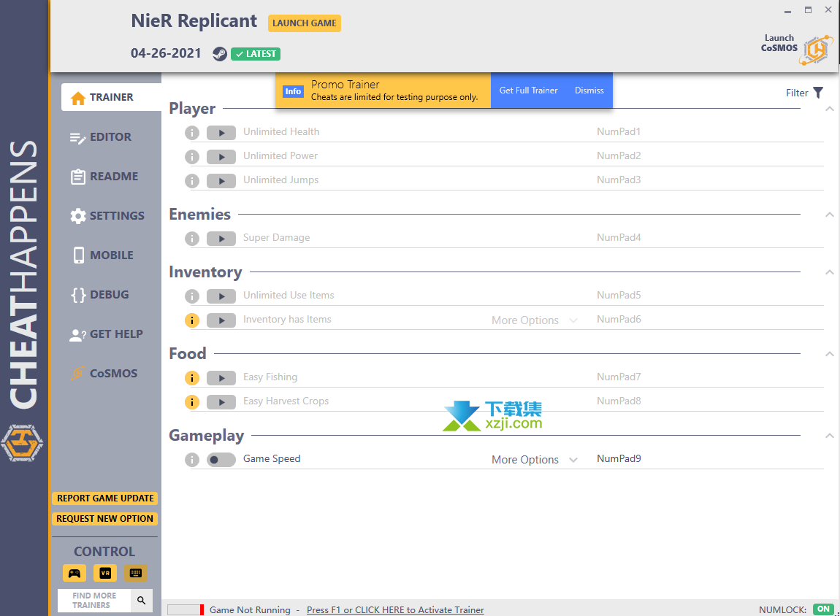Toggle the NUMLOCK ON indicator
The image size is (840, 616).
coord(823,609)
